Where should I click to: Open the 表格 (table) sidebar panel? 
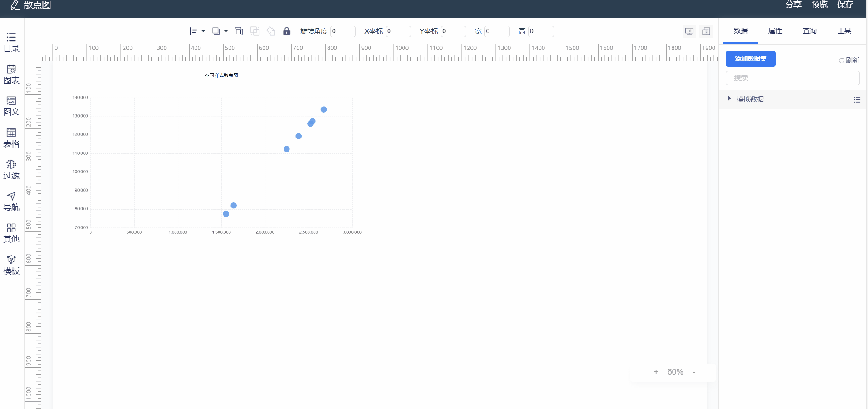(x=11, y=138)
